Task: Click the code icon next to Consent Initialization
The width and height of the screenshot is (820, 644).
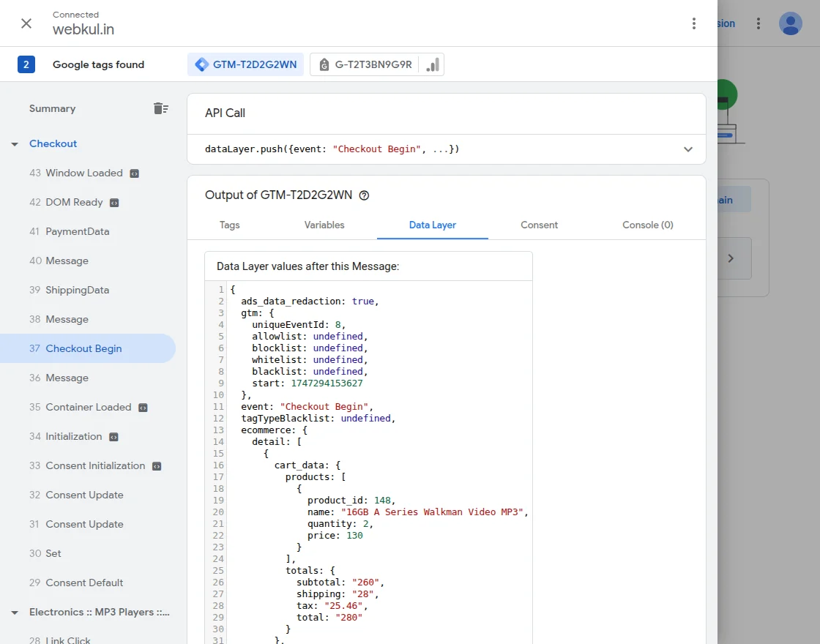Action: [157, 466]
